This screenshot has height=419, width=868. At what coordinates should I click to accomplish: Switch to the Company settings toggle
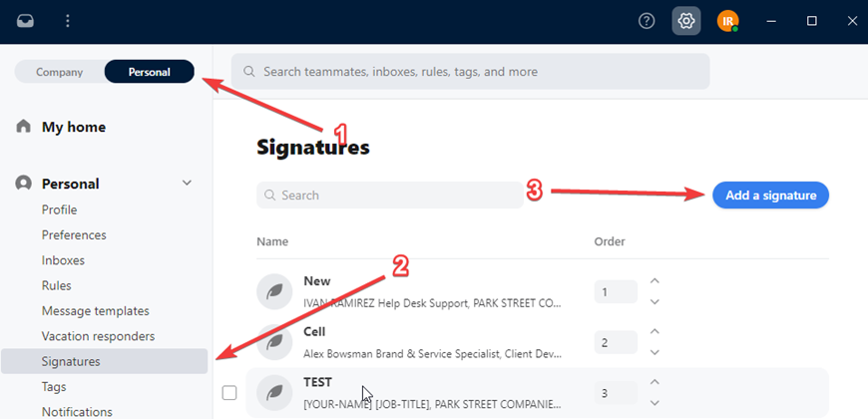[x=59, y=72]
